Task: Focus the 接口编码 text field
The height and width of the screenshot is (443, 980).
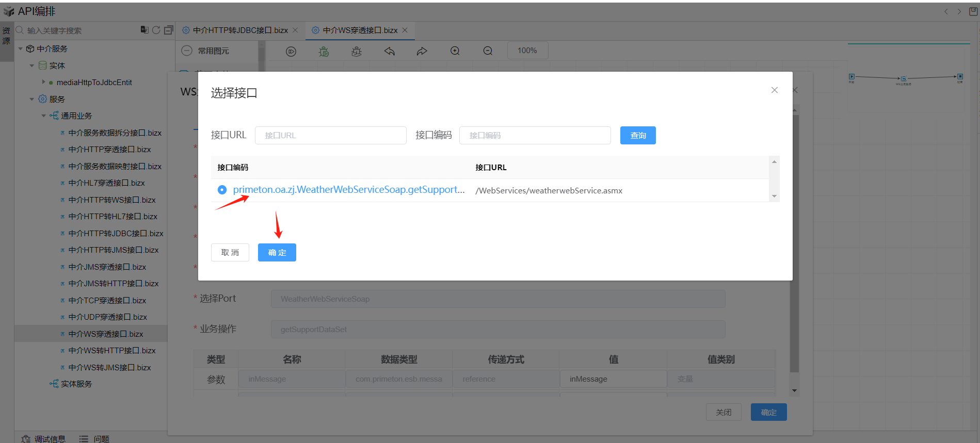Action: click(x=535, y=136)
